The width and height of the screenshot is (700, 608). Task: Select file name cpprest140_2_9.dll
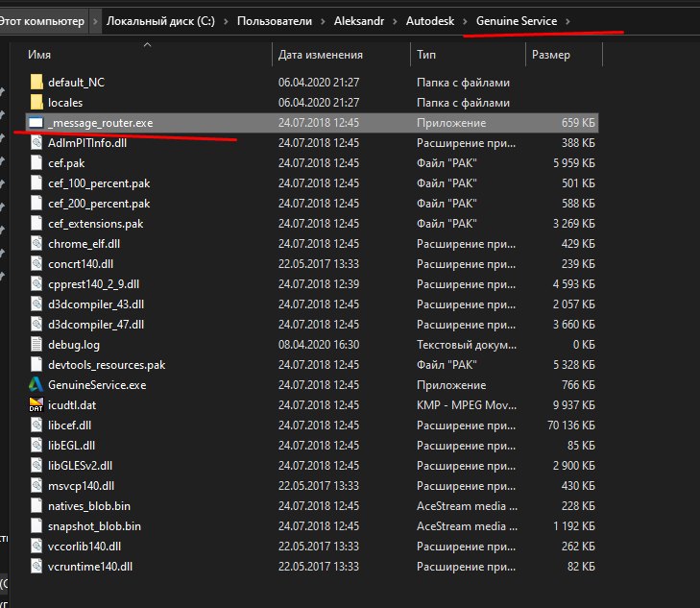(93, 284)
